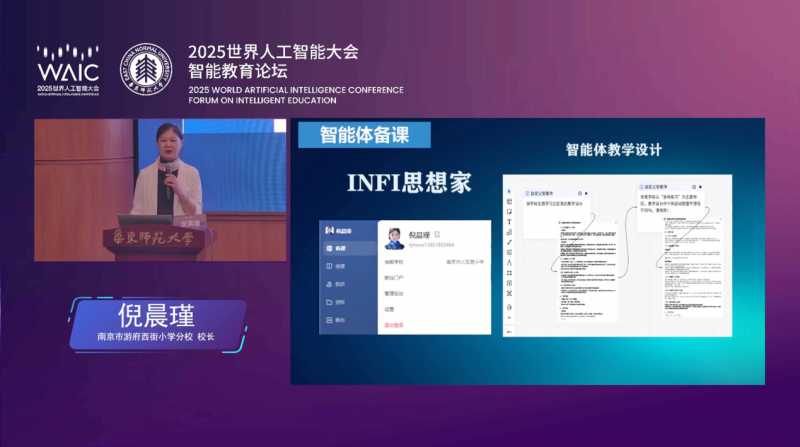Select the pointer arrow tool in canvas toolbar
Screen dimensions: 800x447
point(509,191)
